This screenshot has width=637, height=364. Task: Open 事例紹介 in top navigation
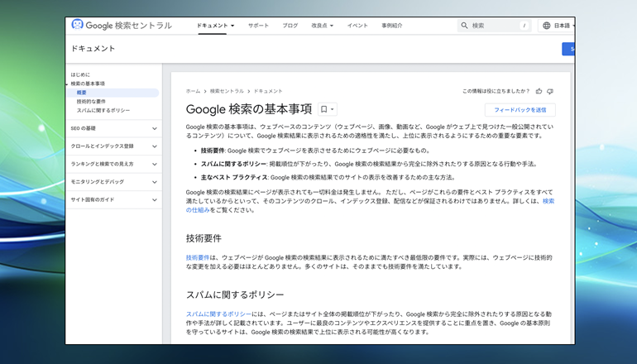pyautogui.click(x=392, y=26)
